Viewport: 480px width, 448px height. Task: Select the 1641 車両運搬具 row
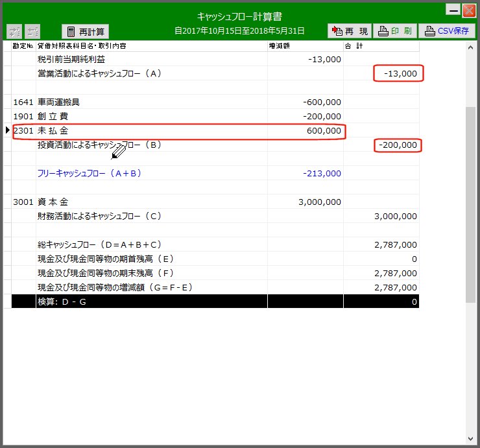click(178, 102)
